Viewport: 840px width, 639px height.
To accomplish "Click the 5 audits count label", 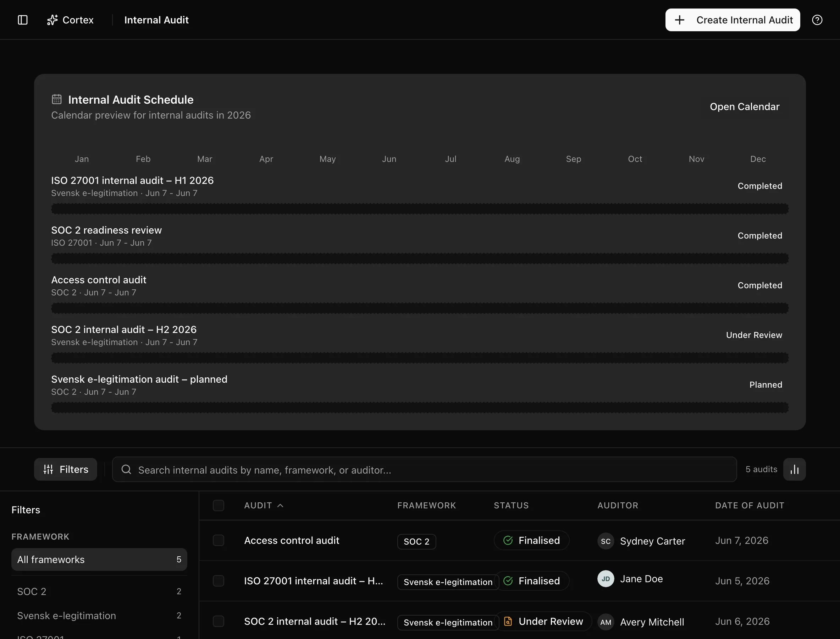I will [x=761, y=469].
